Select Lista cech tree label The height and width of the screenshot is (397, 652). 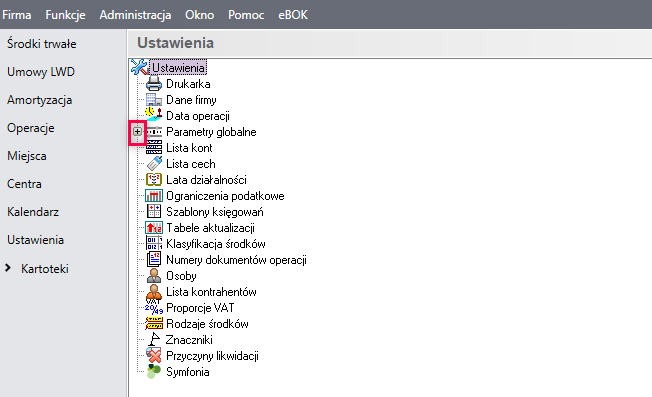pos(191,164)
